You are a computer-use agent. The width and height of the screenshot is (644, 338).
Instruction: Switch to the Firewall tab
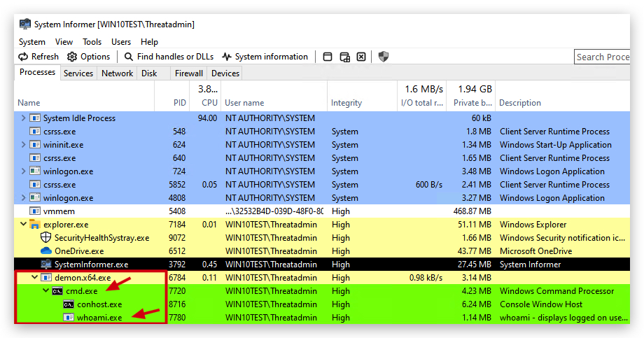point(189,73)
